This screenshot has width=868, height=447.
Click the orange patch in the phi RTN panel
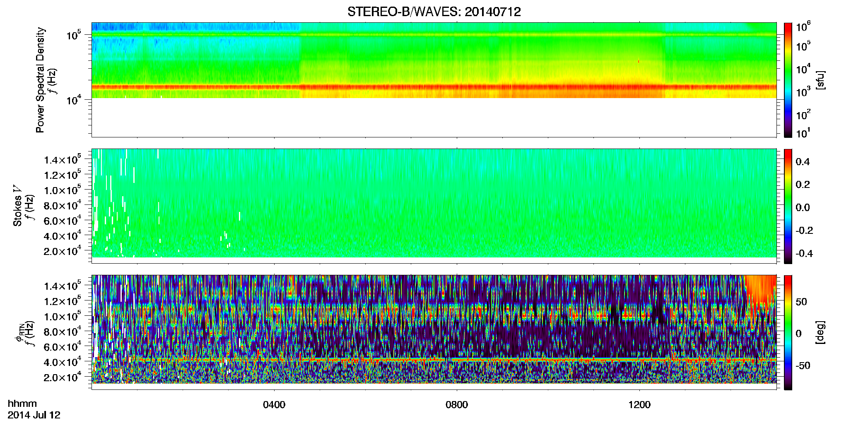click(761, 290)
